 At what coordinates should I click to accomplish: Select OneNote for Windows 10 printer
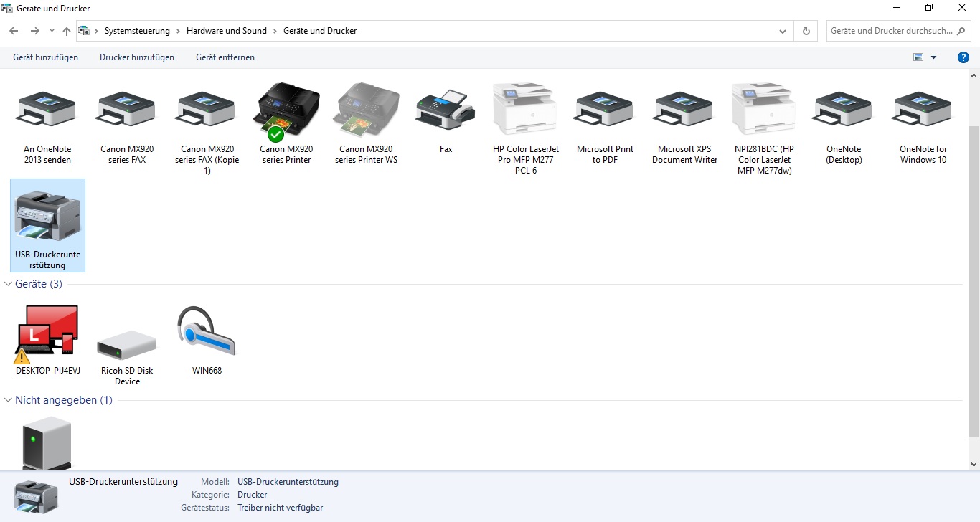tap(923, 123)
